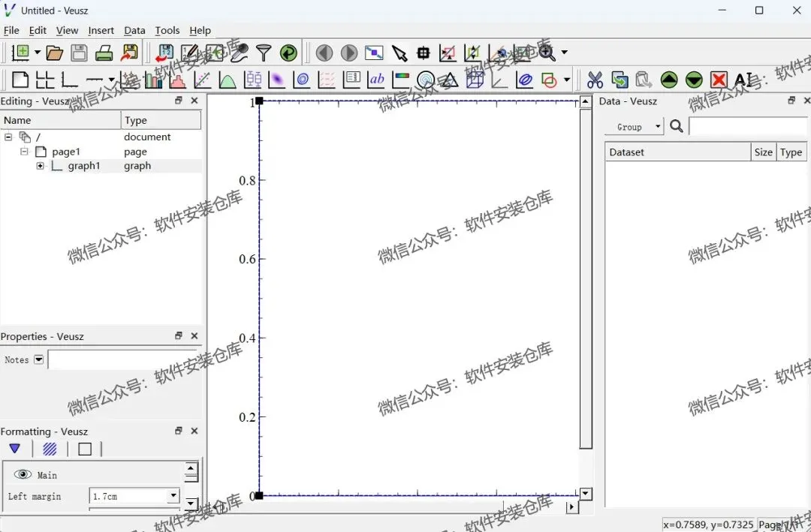Go to next page arrow
The width and height of the screenshot is (811, 532).
349,53
